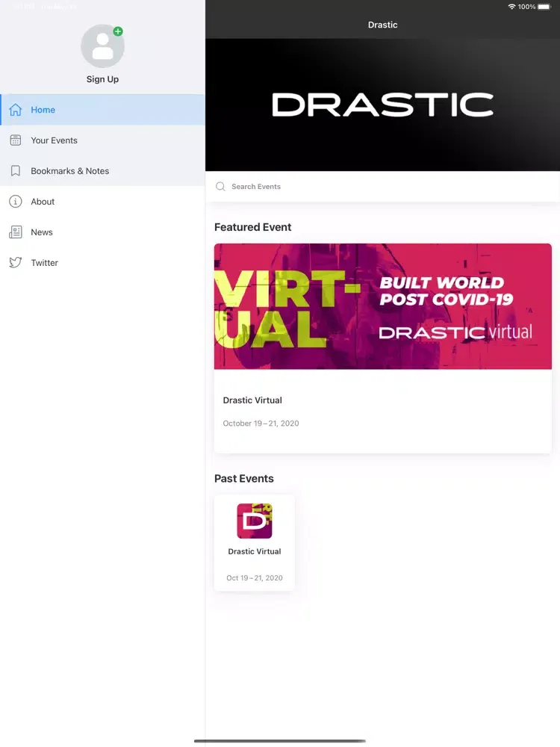The height and width of the screenshot is (747, 560).
Task: Click the Your Events calendar icon
Action: click(x=16, y=140)
